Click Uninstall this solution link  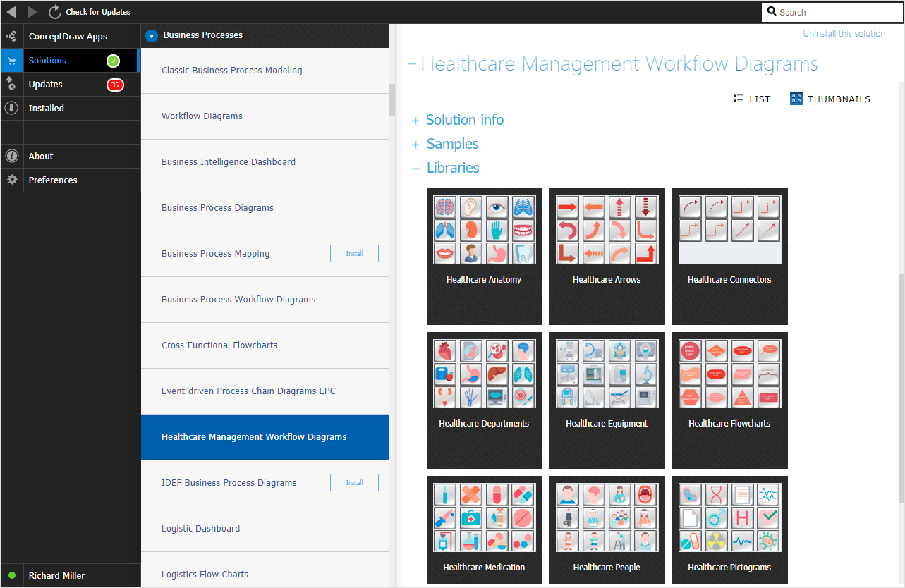844,34
